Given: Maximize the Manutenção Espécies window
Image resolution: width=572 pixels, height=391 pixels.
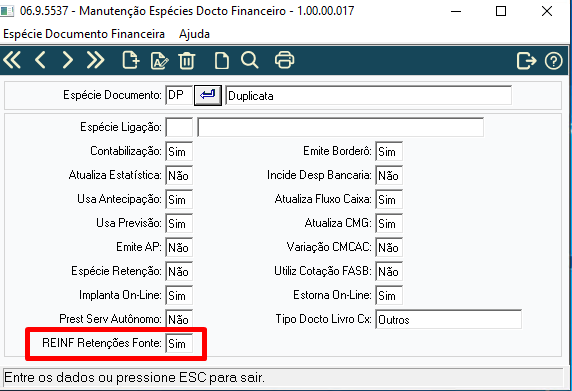Looking at the screenshot, I should coord(501,11).
